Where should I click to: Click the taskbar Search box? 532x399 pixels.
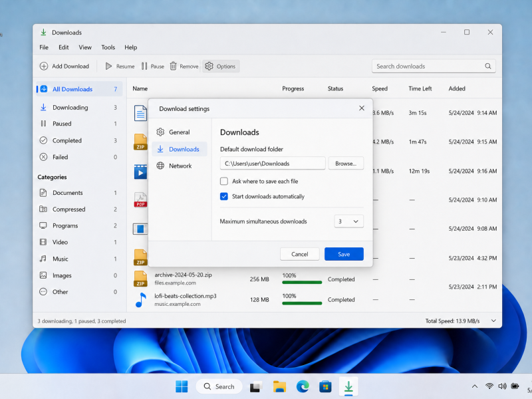click(219, 386)
